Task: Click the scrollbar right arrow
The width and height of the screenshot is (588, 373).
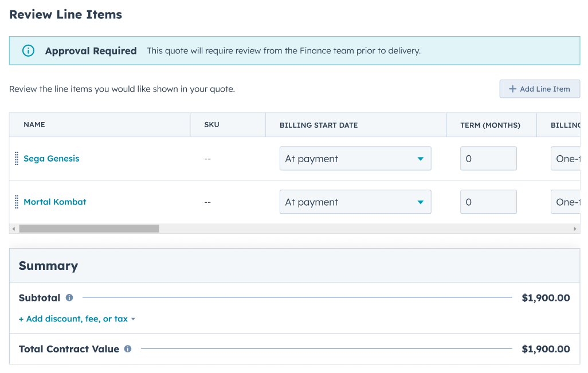Action: [x=575, y=229]
